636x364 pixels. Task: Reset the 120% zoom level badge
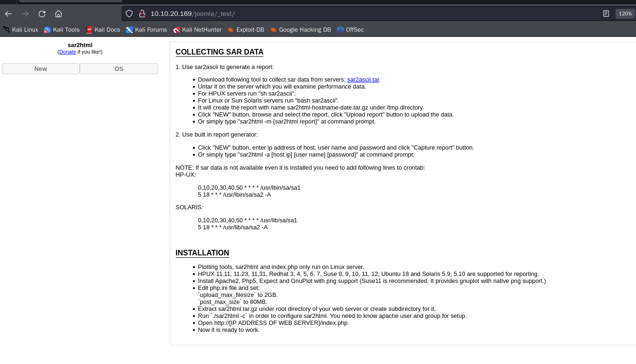(x=625, y=14)
